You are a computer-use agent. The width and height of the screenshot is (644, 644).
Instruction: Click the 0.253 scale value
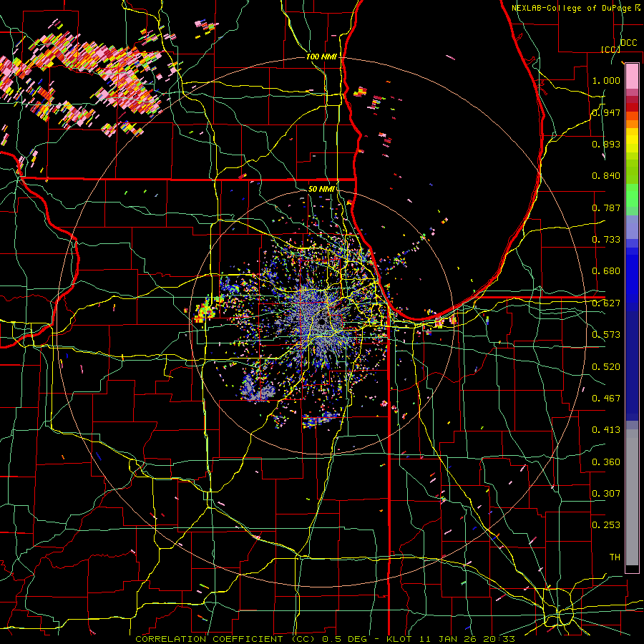click(x=606, y=525)
